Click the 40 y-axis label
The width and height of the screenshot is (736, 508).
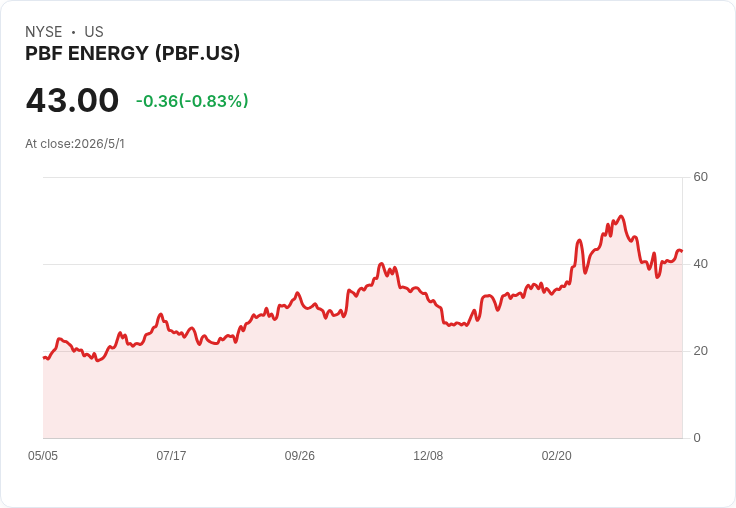coord(700,264)
